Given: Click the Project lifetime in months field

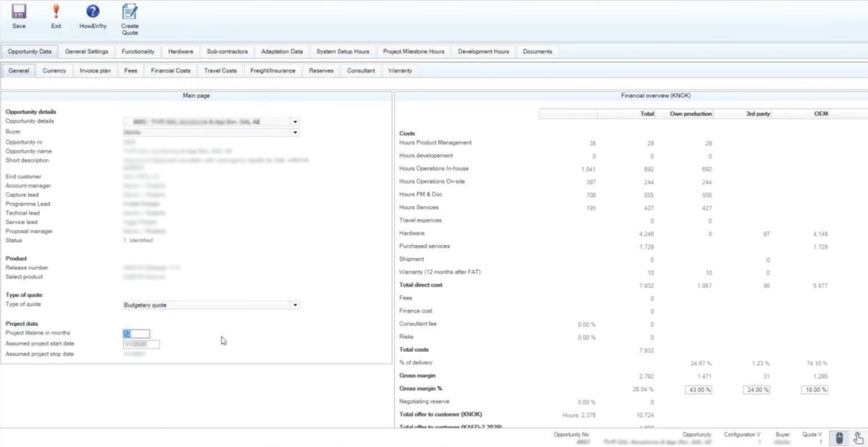Looking at the screenshot, I should [x=136, y=334].
